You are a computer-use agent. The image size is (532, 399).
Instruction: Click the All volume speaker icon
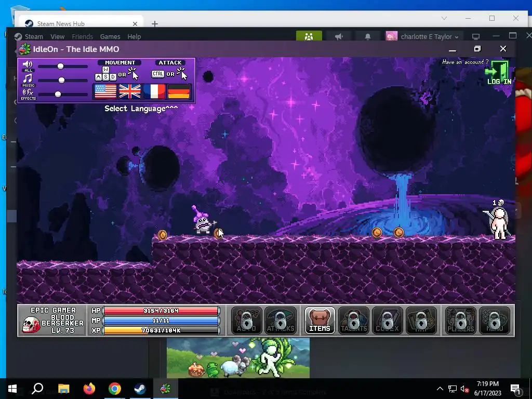point(28,64)
